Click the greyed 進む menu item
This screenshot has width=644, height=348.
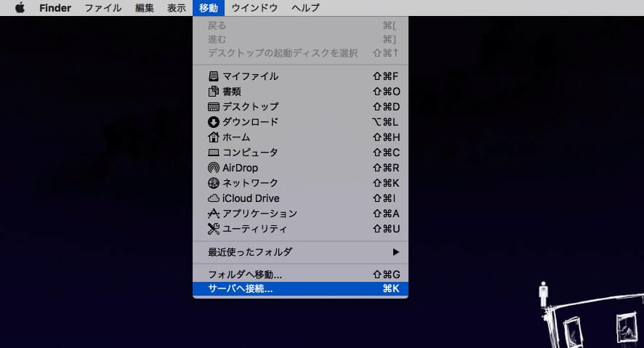(300, 39)
